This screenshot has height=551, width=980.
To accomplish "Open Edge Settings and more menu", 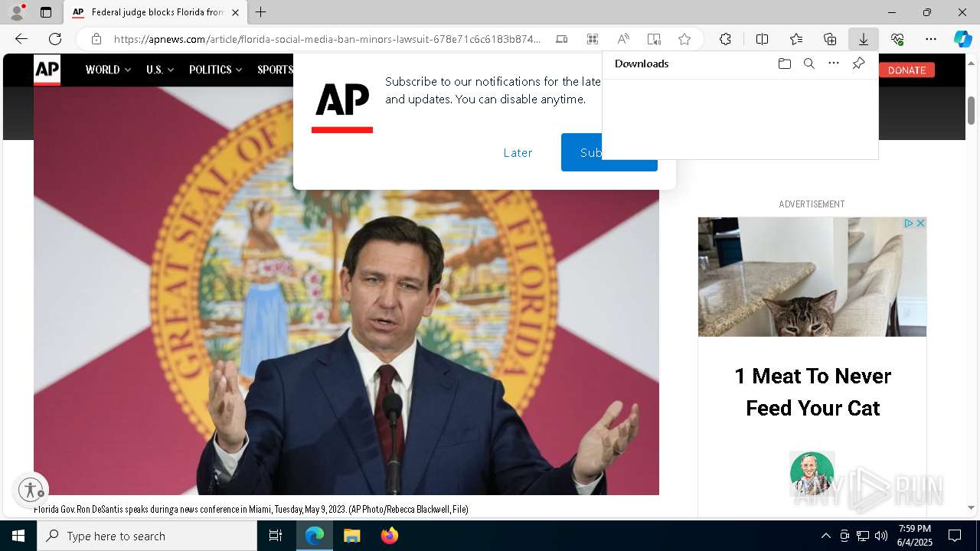I will (931, 39).
